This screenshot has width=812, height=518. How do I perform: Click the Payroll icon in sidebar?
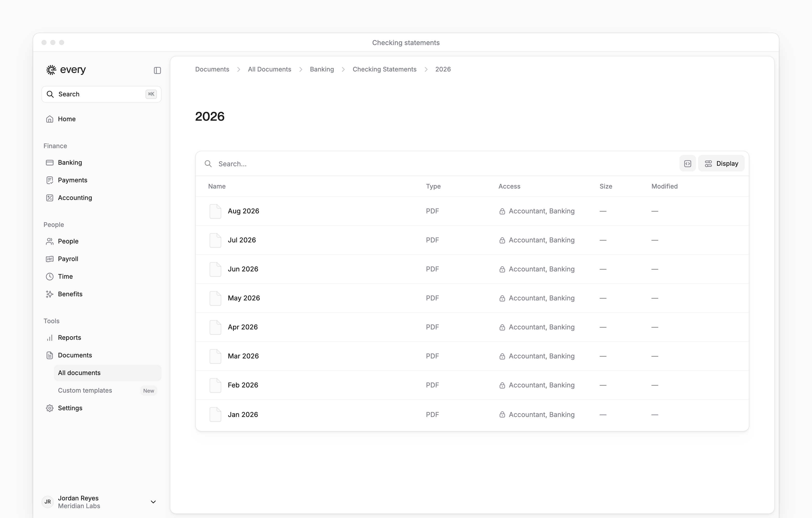[x=49, y=259]
